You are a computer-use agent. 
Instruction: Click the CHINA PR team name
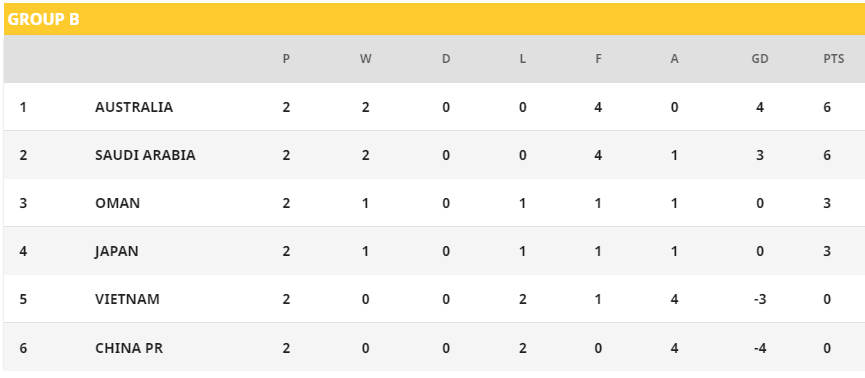(x=129, y=348)
